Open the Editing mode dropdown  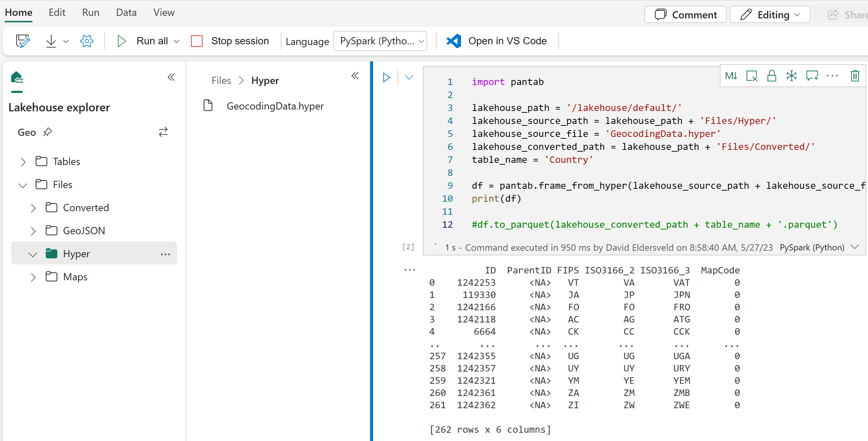(770, 15)
